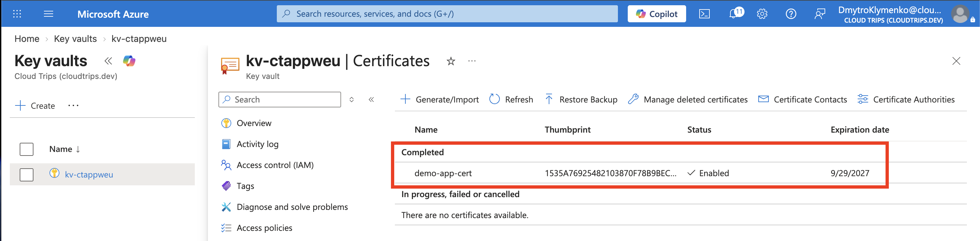This screenshot has height=241, width=980.
Task: Close the Certificates blade
Action: click(956, 61)
